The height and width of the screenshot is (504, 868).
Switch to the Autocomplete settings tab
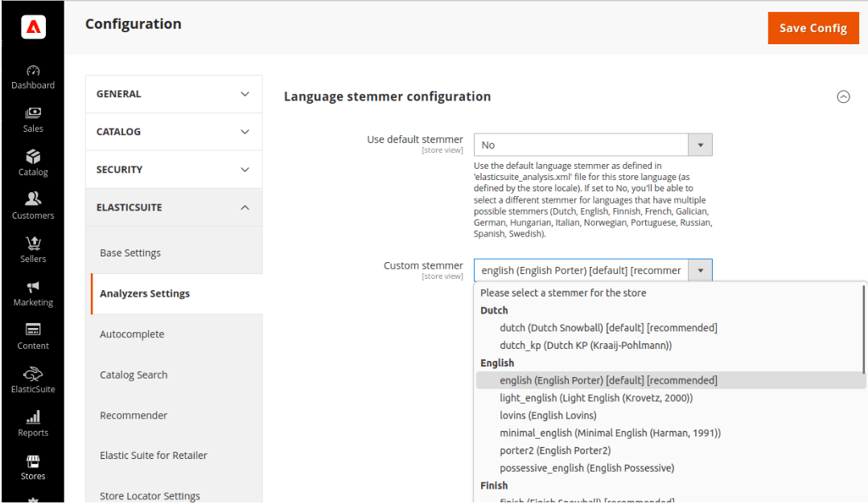[x=132, y=334]
